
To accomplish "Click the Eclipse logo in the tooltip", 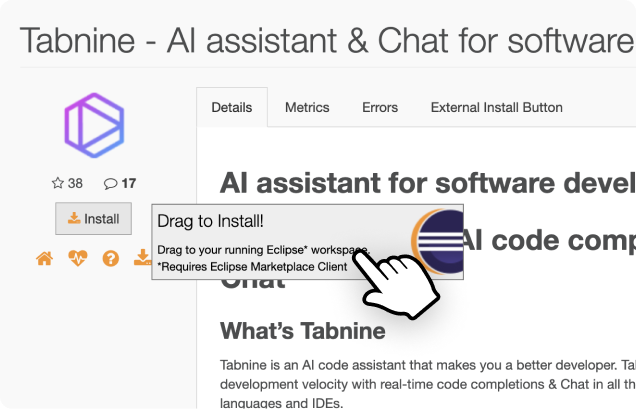I will pyautogui.click(x=438, y=242).
